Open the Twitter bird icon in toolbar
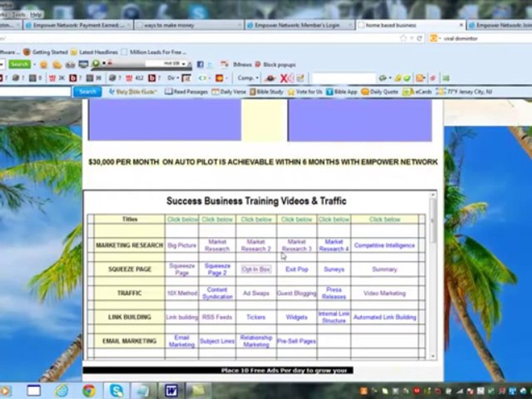This screenshot has width=532, height=399. click(209, 64)
